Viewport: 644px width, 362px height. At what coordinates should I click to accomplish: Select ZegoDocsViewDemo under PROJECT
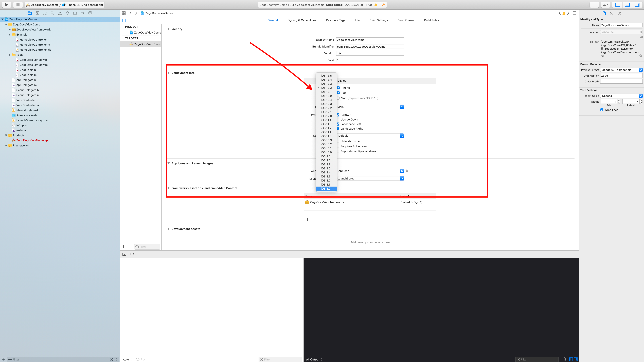(145, 33)
